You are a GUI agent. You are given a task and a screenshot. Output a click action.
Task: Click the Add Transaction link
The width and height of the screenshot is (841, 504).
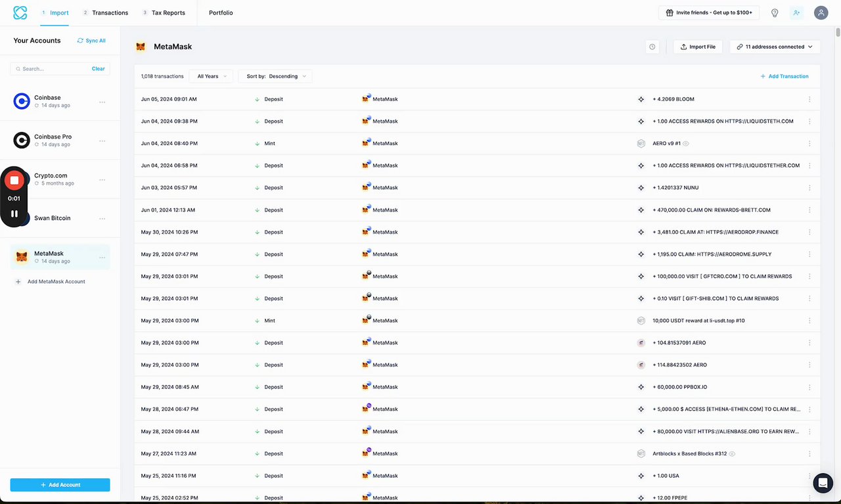[784, 76]
